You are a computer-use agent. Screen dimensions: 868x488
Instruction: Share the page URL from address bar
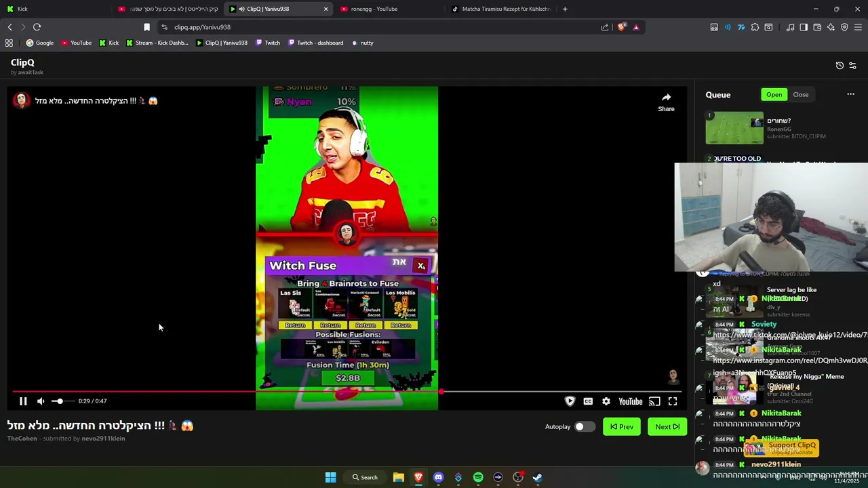tap(605, 27)
